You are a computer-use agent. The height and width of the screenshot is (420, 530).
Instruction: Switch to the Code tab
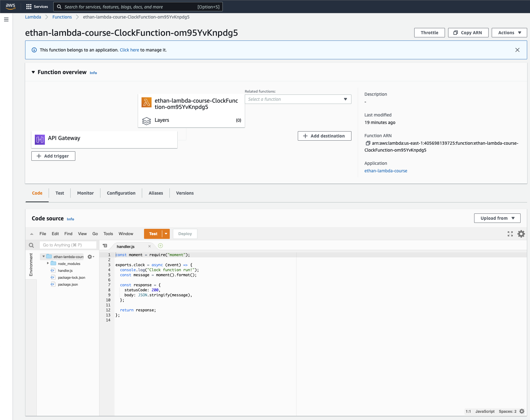37,193
